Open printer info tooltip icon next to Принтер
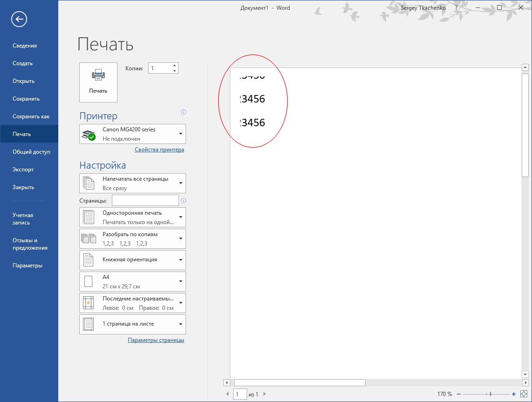Screen dimensions: 532x402 tap(184, 112)
